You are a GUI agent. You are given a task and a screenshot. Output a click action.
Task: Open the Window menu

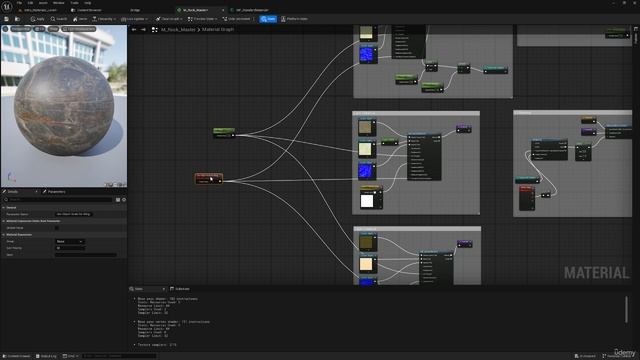point(58,3)
